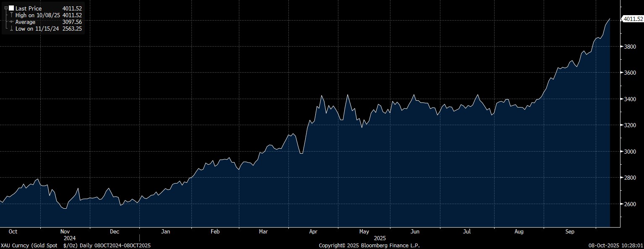This screenshot has height=249, width=644.
Task: Click the Sep label on the time axis
Action: [x=570, y=231]
